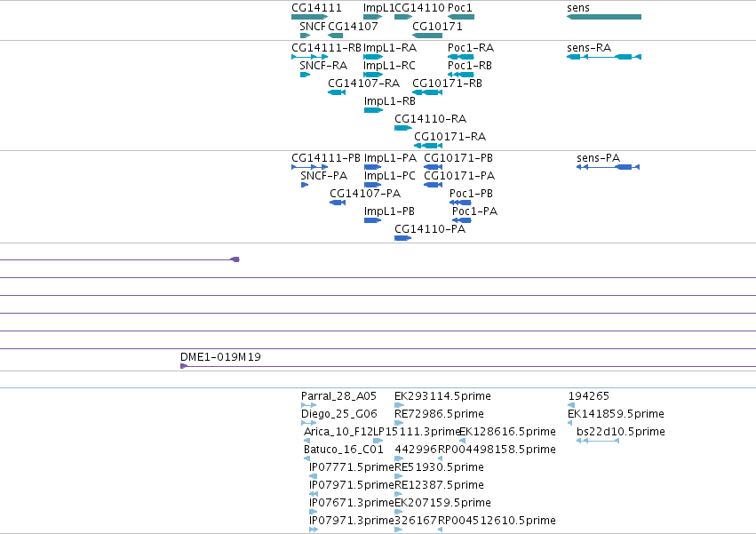This screenshot has width=756, height=534.
Task: Click EST RE12387.5prime
Action: tap(398, 495)
